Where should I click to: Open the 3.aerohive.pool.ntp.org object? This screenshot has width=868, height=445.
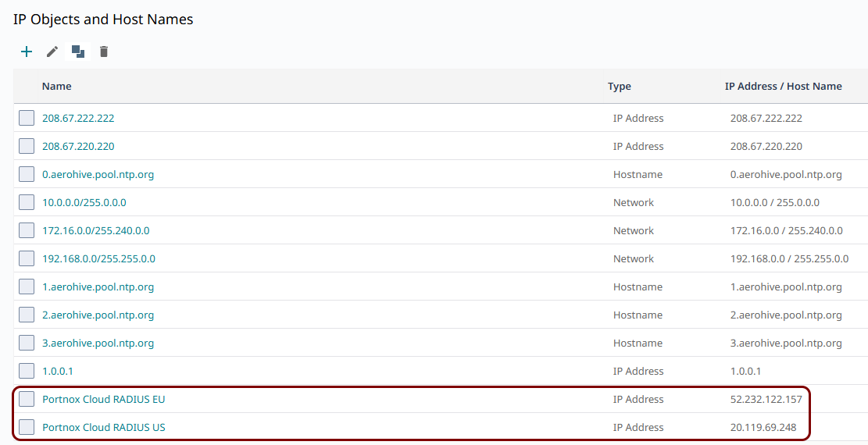tap(98, 344)
